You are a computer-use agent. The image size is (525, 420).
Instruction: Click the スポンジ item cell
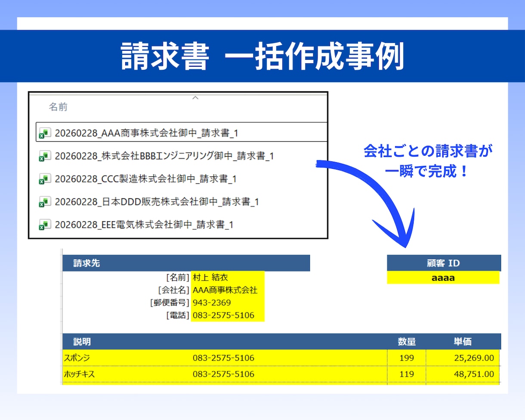coord(77,358)
